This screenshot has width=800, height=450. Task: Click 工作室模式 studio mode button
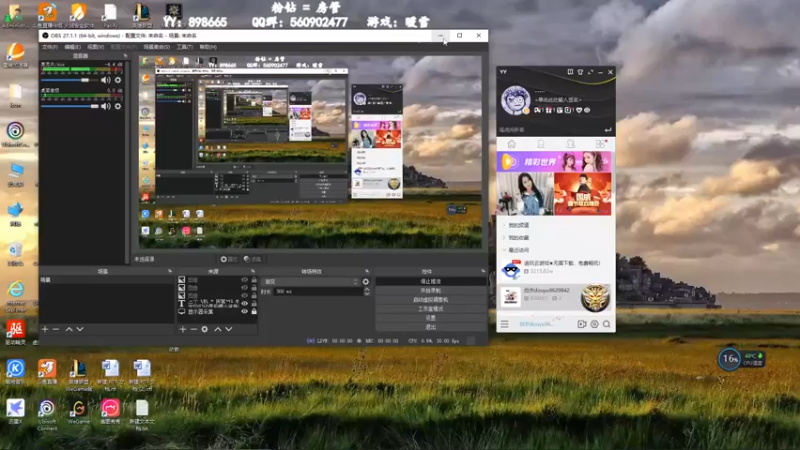tap(431, 309)
